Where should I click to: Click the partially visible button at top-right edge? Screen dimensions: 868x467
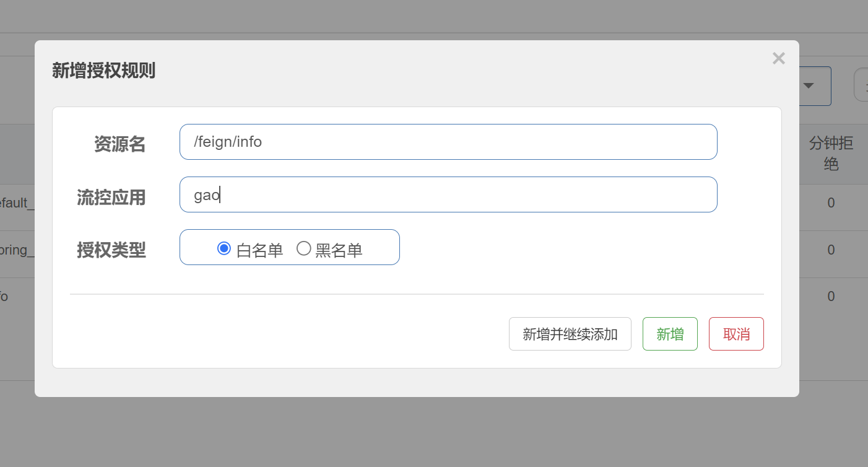tap(861, 85)
